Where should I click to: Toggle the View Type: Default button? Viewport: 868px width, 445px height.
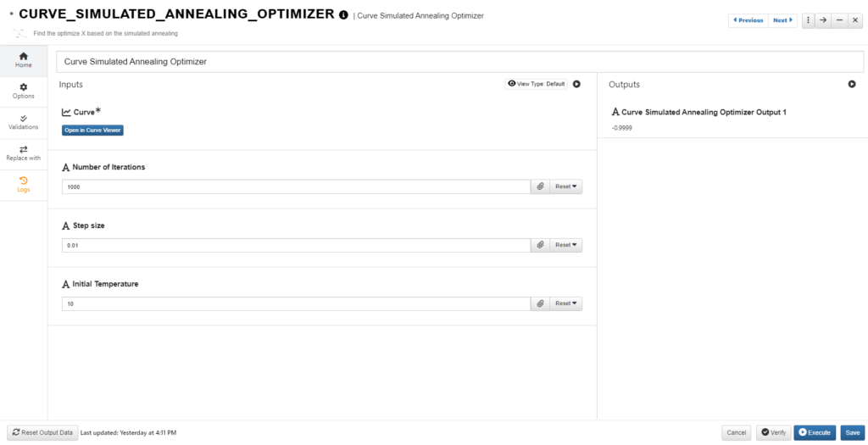(536, 84)
